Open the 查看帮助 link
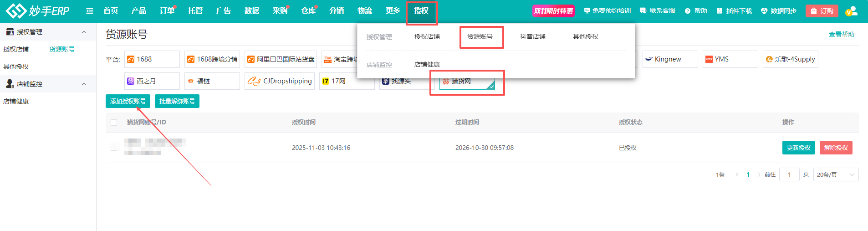The image size is (868, 231). click(842, 34)
